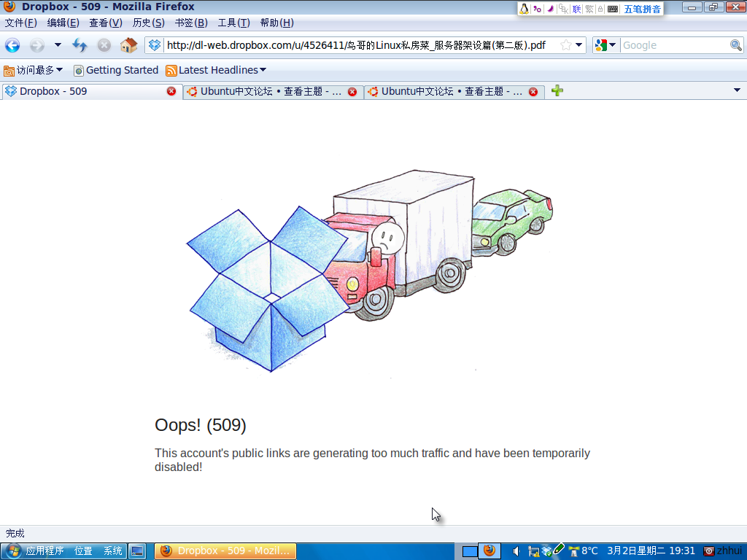Open a new tab with green plus

point(557,90)
